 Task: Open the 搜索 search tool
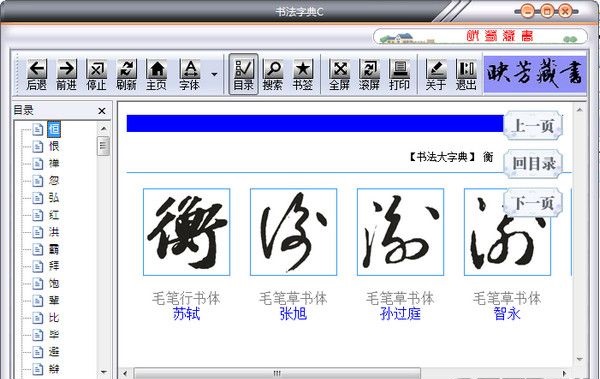point(273,75)
